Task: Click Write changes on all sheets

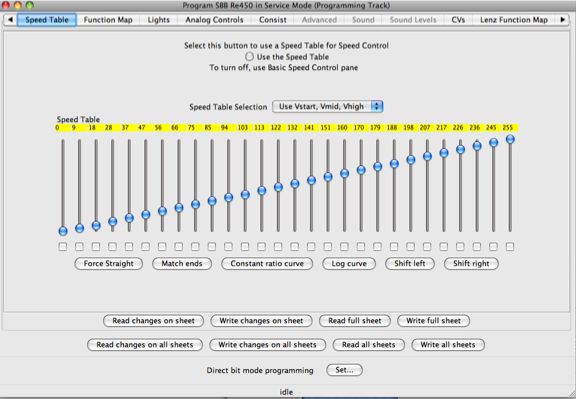Action: click(267, 345)
